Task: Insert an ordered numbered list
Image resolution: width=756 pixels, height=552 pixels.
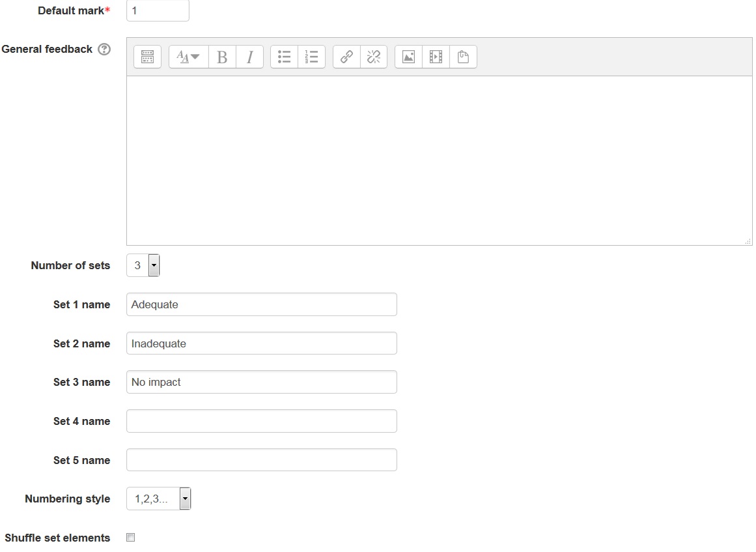Action: pyautogui.click(x=311, y=57)
